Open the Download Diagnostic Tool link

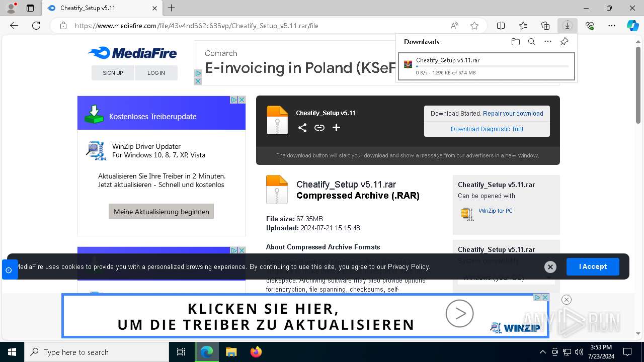tap(487, 129)
